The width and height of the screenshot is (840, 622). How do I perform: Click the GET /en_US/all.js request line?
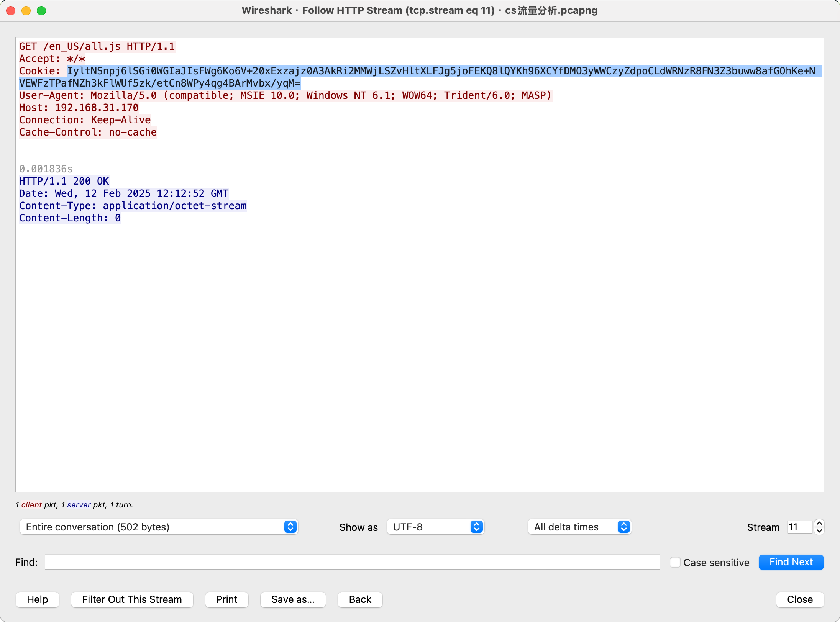[x=97, y=46]
